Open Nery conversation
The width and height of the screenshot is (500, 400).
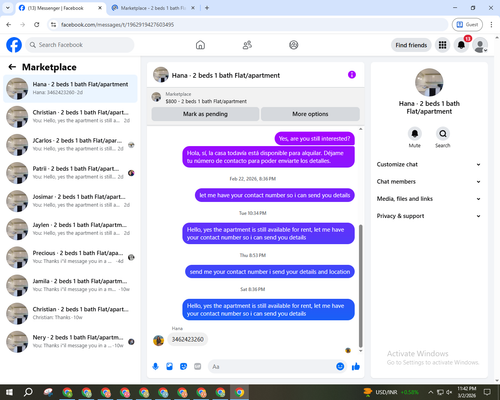(70, 342)
